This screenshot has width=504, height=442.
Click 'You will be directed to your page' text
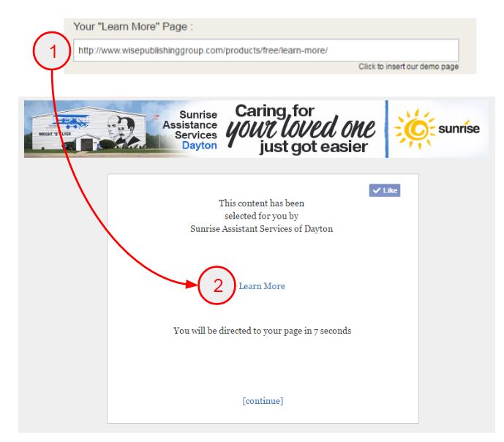point(242,331)
